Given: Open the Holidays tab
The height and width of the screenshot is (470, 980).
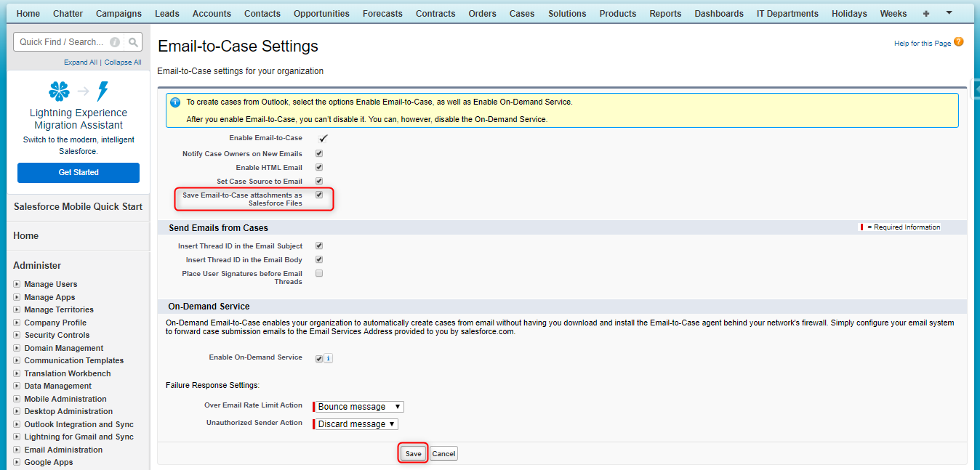Looking at the screenshot, I should pos(849,13).
